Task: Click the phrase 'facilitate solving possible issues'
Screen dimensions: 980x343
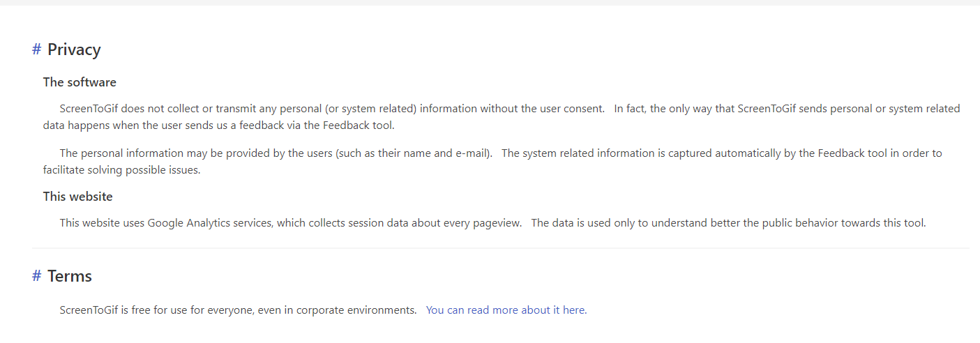Action: coord(121,170)
